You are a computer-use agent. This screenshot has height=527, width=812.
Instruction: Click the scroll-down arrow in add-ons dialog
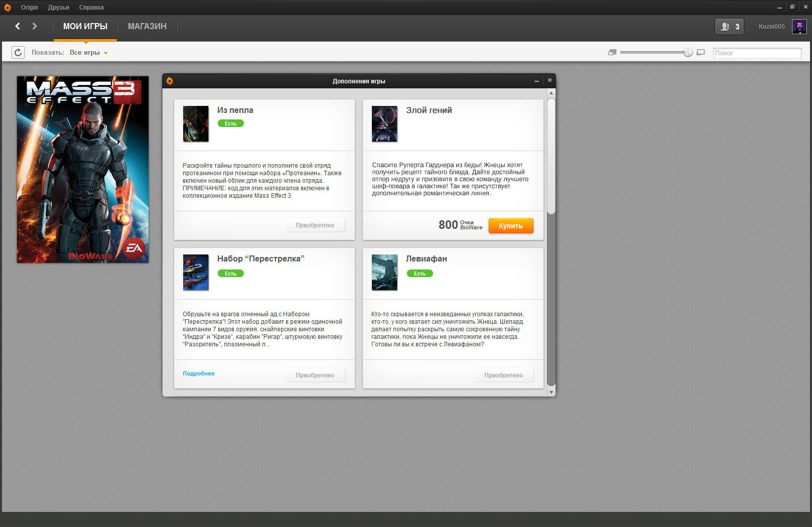pos(551,392)
